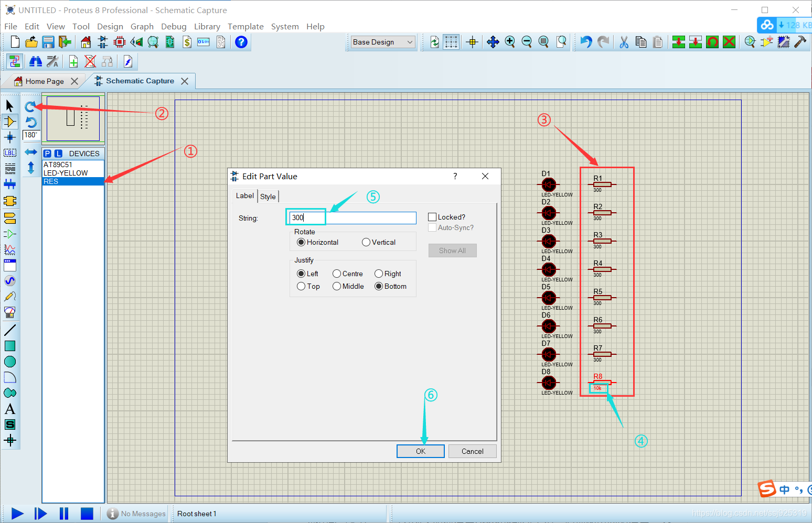Select the Subcircuit mode tool
Screen dimensions: 812x523
click(x=9, y=201)
